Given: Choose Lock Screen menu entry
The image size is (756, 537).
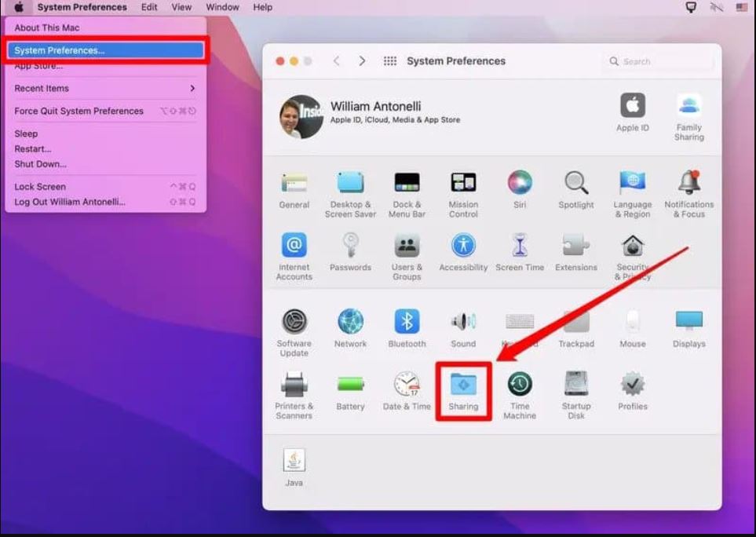Looking at the screenshot, I should 106,187.
